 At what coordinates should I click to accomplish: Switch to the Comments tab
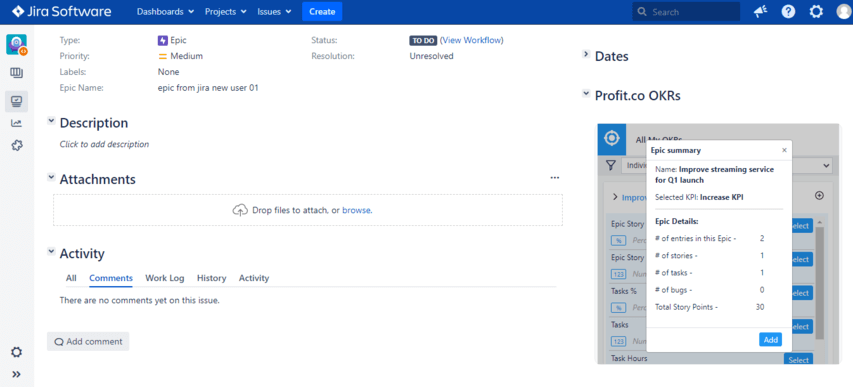coord(111,278)
